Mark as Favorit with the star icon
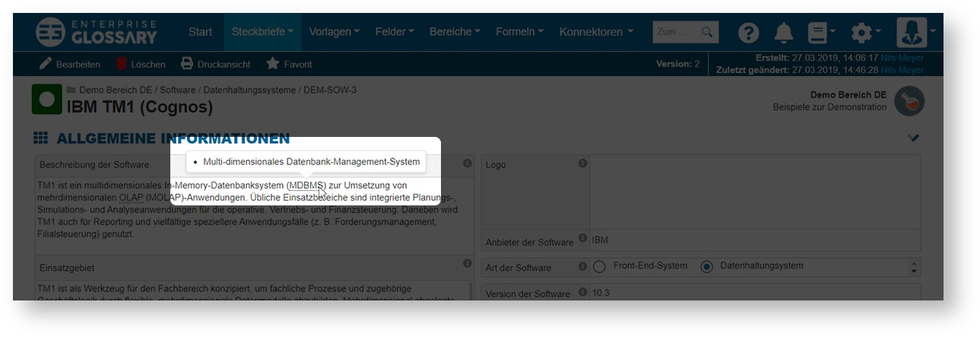 pos(272,64)
